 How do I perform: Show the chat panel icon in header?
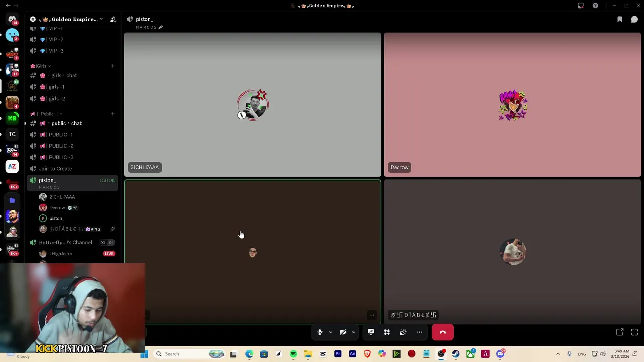[634, 19]
